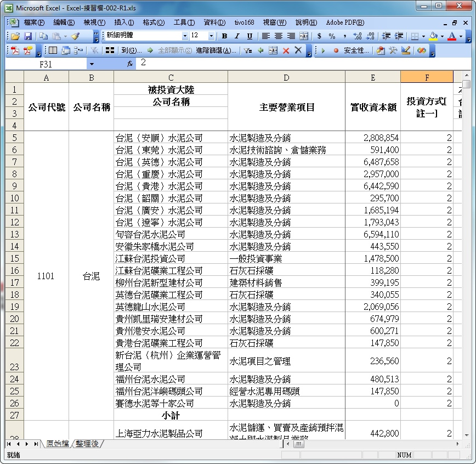Click the fx Insert Function icon
Screen dimensions: 476x464
130,64
